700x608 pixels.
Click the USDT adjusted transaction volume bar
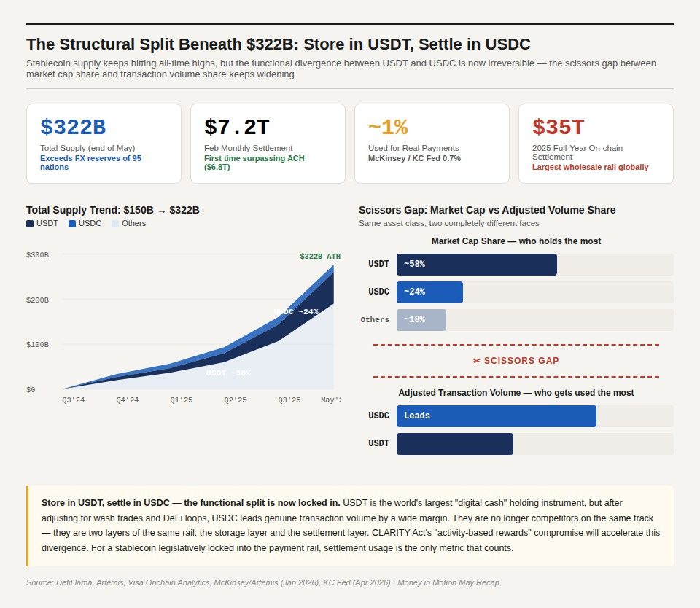[455, 444]
